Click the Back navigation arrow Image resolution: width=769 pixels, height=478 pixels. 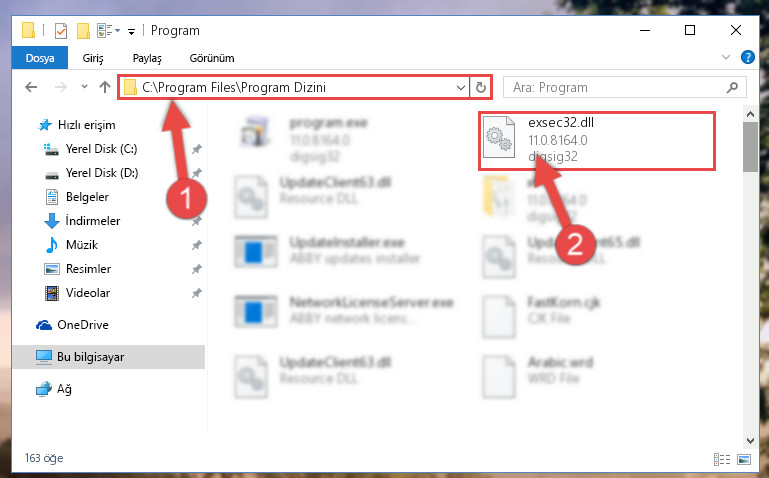pyautogui.click(x=31, y=87)
